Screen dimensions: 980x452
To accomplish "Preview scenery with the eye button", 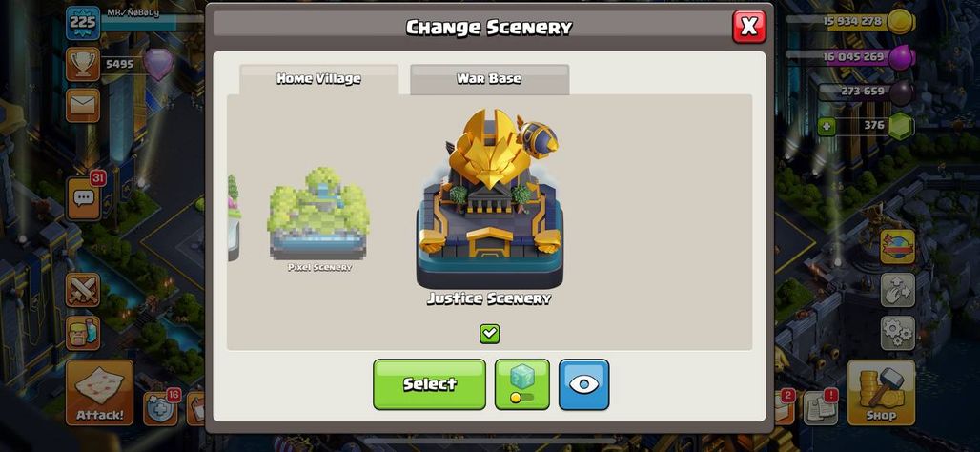I will click(583, 384).
